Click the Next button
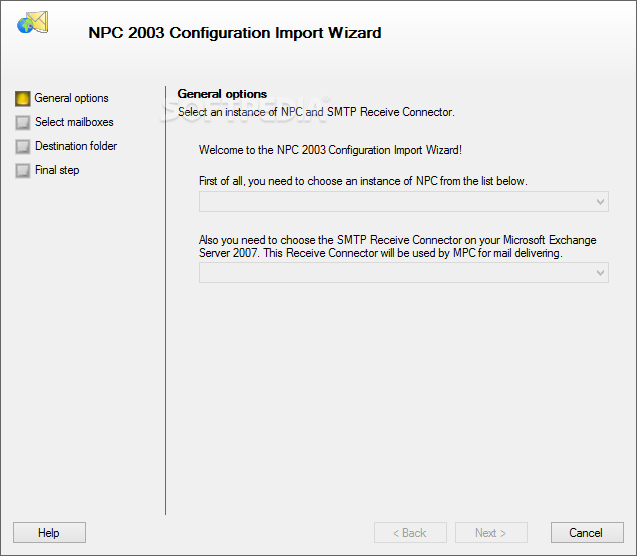The height and width of the screenshot is (556, 637). click(x=491, y=532)
